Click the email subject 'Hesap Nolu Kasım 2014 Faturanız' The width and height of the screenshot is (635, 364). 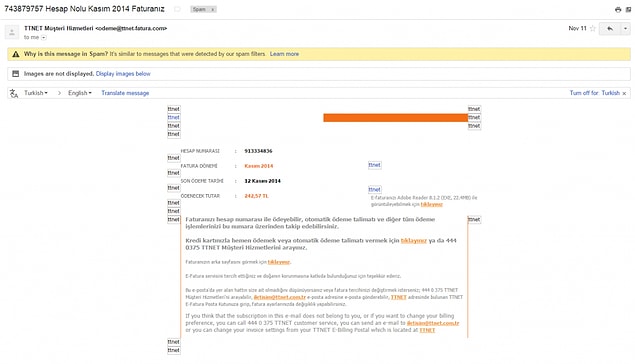click(105, 9)
